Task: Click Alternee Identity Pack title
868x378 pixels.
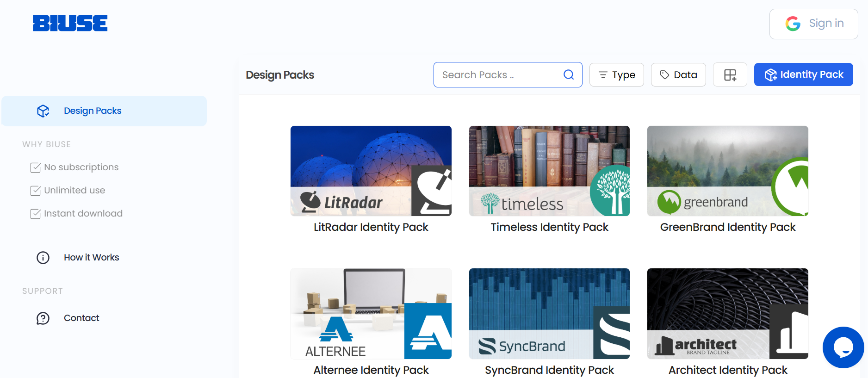Action: coord(371,370)
